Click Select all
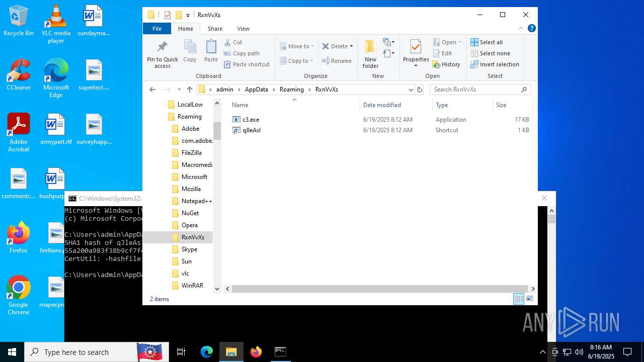 point(487,42)
